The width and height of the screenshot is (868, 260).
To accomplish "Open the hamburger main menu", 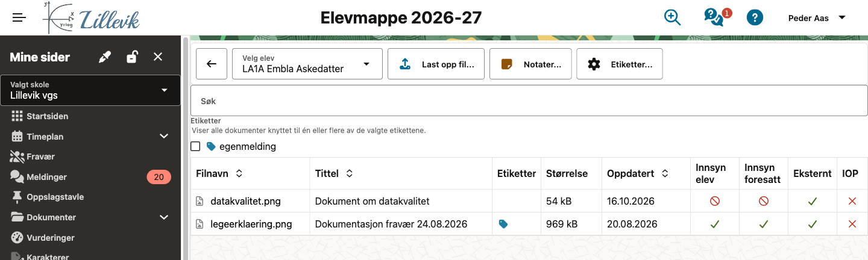I will coord(19,17).
